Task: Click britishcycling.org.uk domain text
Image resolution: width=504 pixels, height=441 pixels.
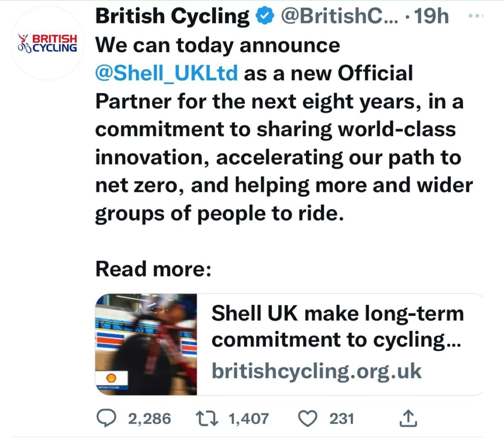Action: pos(316,371)
